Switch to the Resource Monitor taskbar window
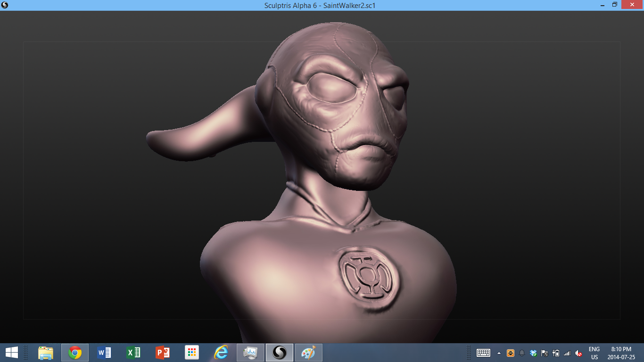 tap(250, 353)
